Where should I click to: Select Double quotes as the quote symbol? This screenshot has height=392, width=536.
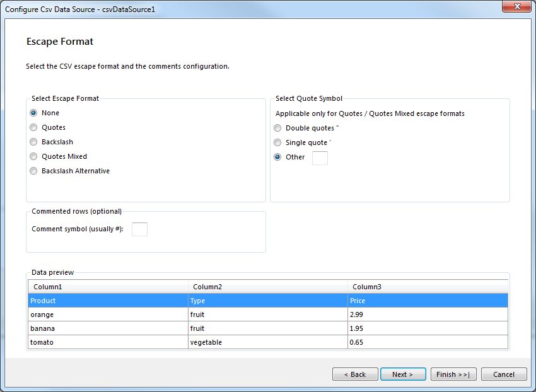pos(277,128)
